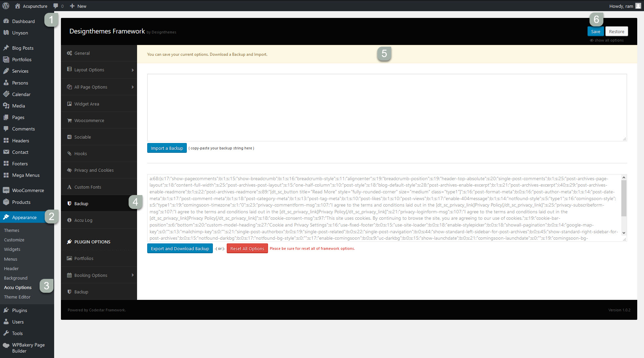The image size is (644, 358).
Task: Click the Unyson icon in sidebar
Action: click(x=6, y=32)
